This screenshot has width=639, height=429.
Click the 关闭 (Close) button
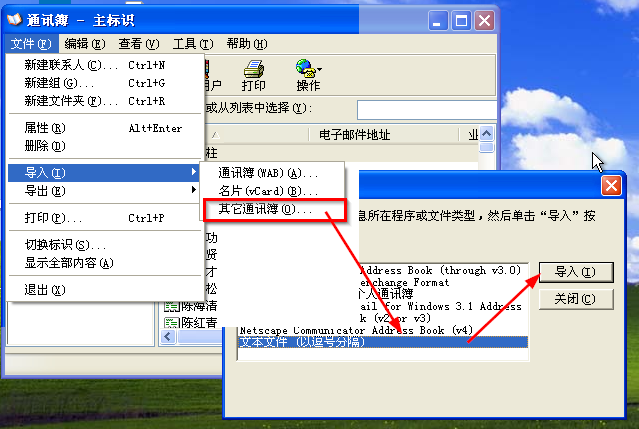(575, 299)
